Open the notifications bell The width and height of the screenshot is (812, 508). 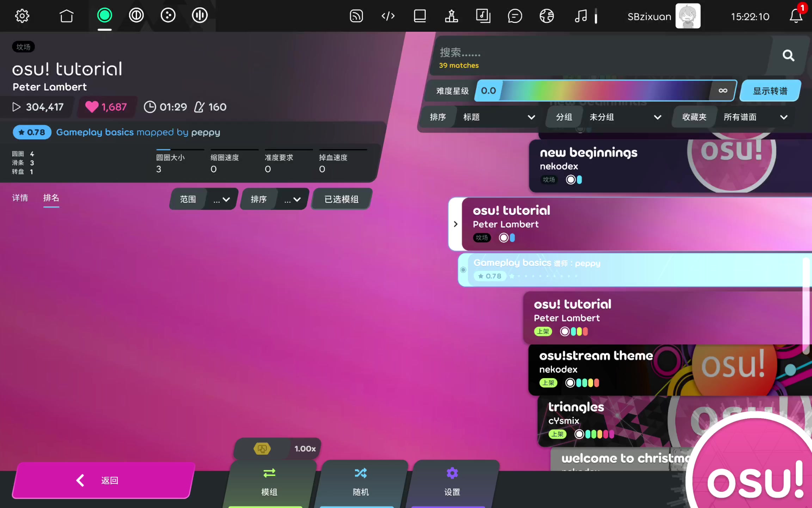[x=795, y=16]
